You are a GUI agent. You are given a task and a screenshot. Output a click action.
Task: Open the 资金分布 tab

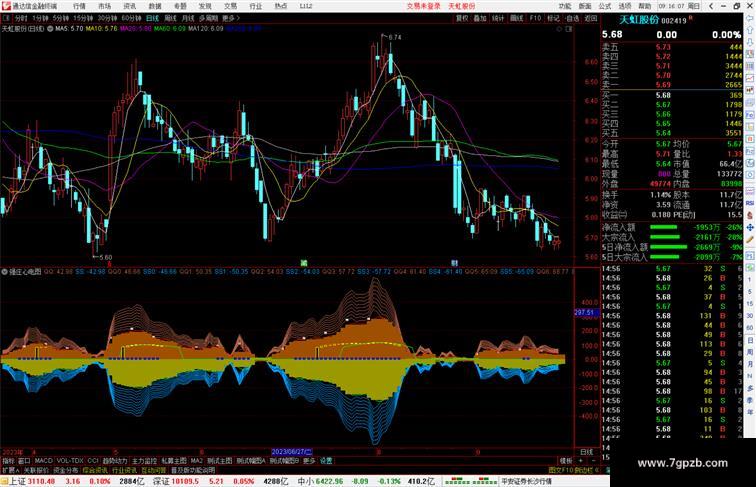[x=65, y=470]
